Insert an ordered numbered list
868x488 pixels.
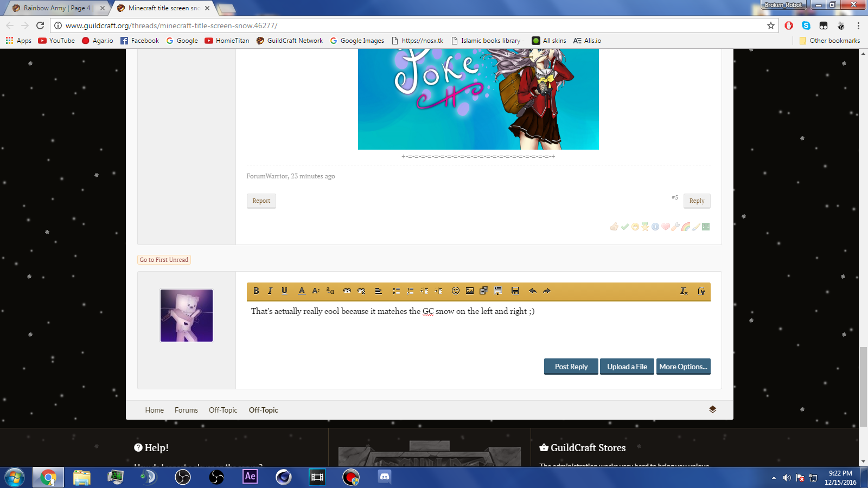pos(410,291)
